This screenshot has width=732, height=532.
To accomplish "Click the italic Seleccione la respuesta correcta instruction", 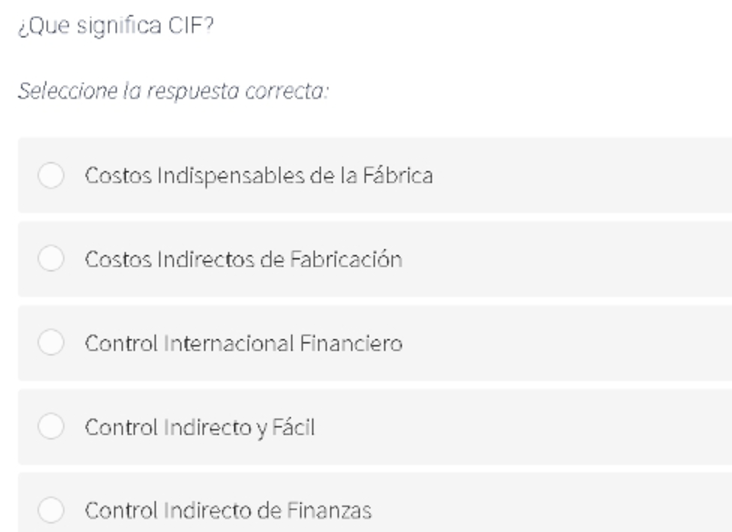I will (173, 91).
